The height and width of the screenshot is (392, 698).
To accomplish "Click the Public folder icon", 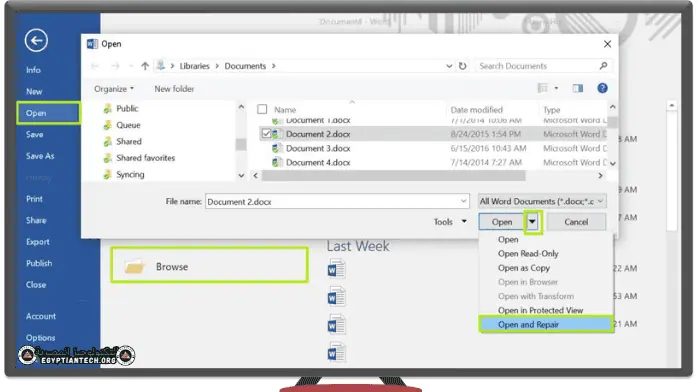I will pyautogui.click(x=107, y=109).
